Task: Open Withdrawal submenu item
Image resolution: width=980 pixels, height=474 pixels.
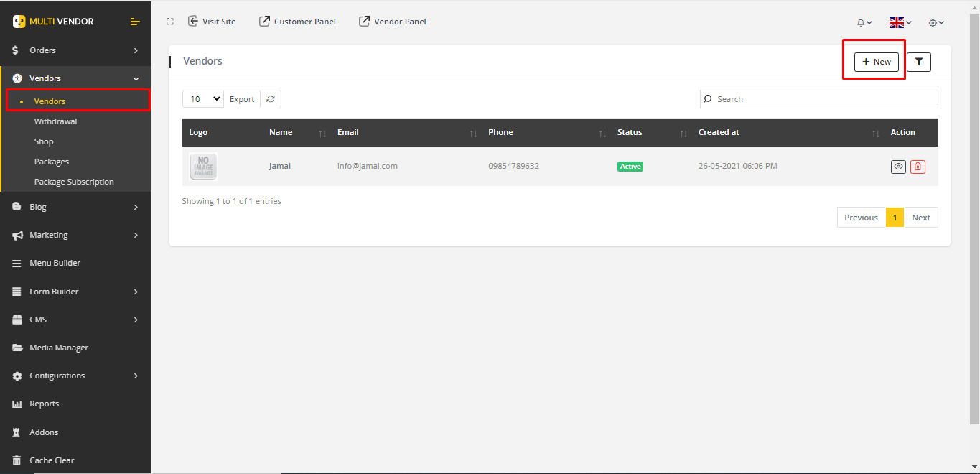Action: 55,121
